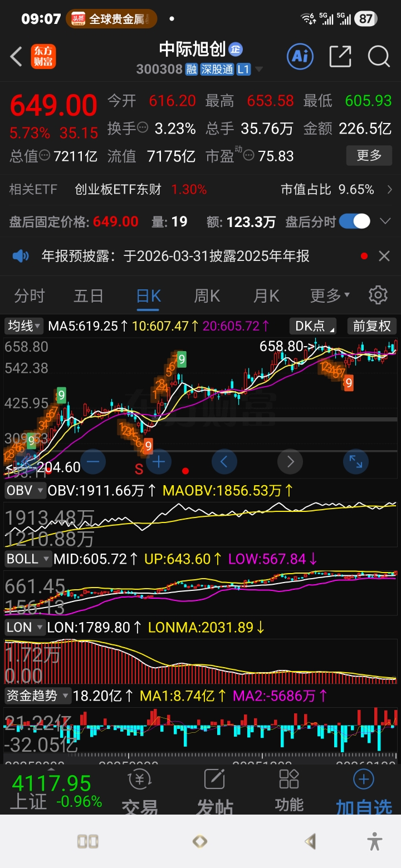Open 发帖 in the bottom bar
This screenshot has height=868, width=401.
pos(214,792)
